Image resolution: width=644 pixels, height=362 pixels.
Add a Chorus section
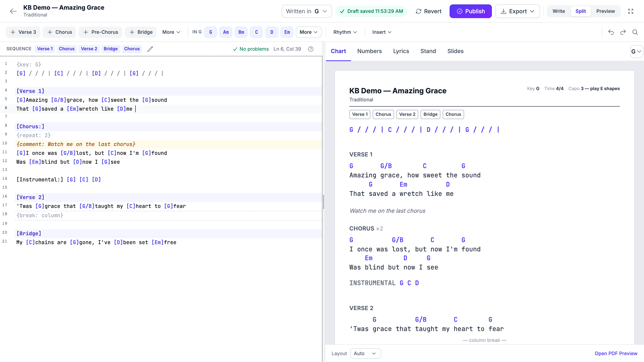pos(60,32)
